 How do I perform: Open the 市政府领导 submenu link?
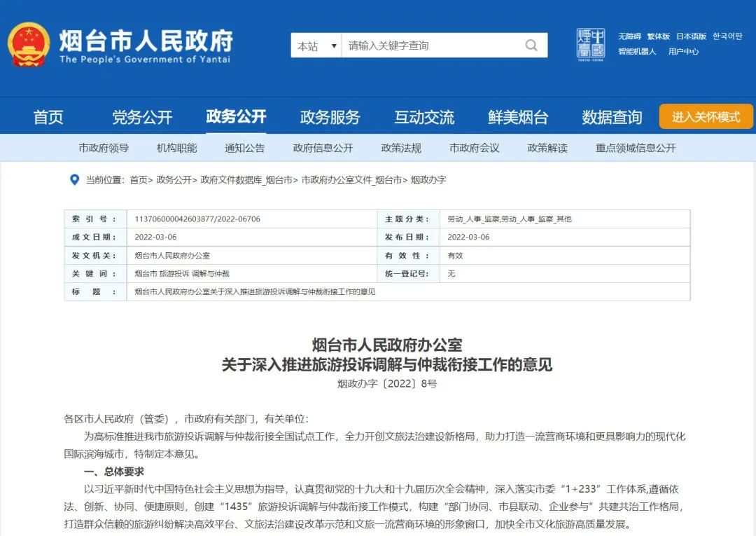(x=104, y=148)
